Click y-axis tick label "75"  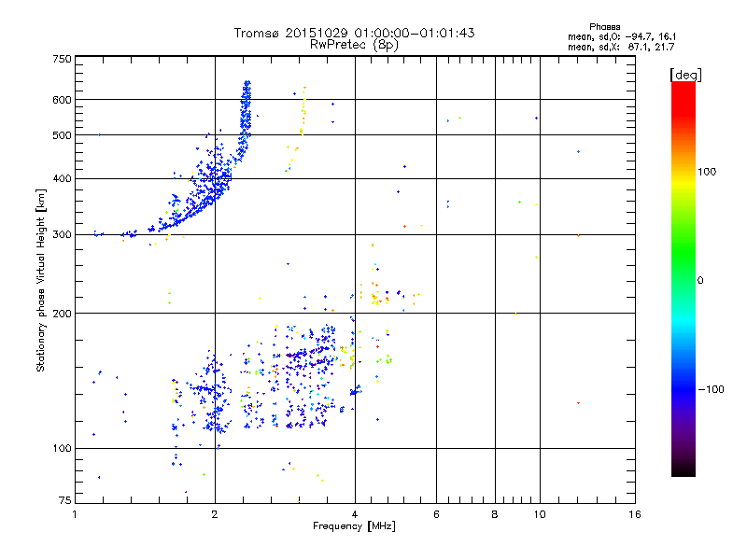pos(65,500)
